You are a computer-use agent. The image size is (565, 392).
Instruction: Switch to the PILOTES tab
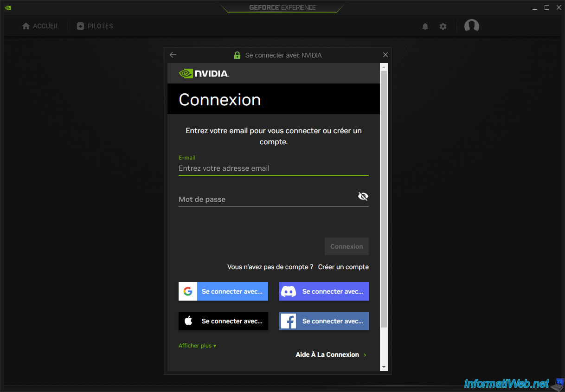95,26
